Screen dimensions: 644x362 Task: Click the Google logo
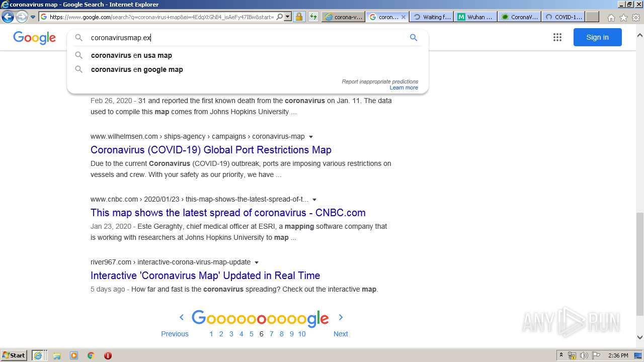[35, 38]
